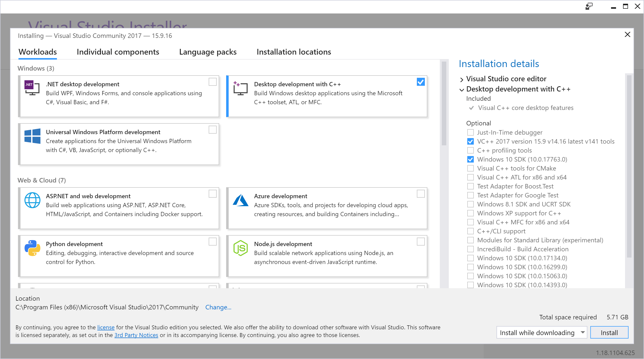Open the Install while downloading dropdown
Viewport: 644px width, 359px height.
[x=541, y=333]
